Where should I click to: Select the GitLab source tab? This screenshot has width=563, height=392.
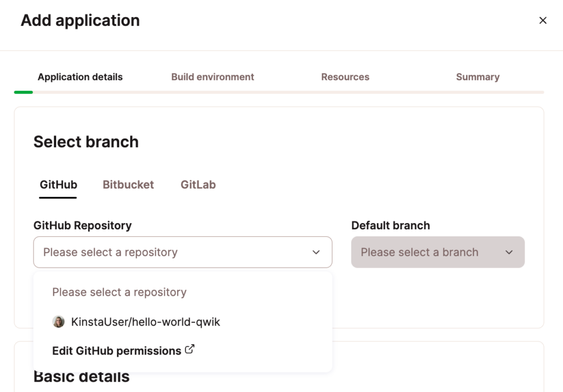(198, 185)
